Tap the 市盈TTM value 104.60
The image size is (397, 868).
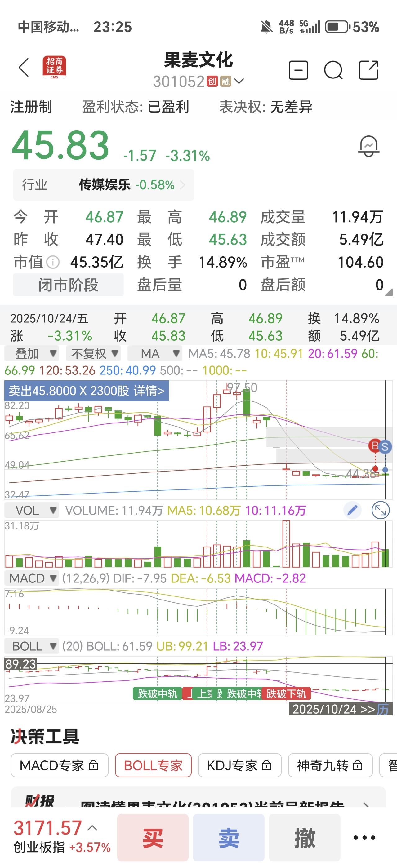tap(361, 262)
